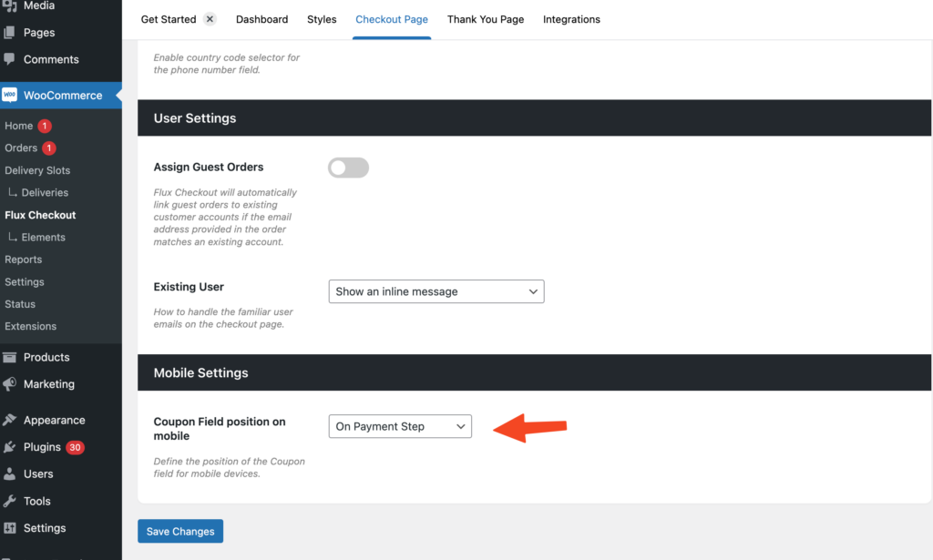
Task: Switch to the Thank You Page tab
Action: click(x=486, y=19)
